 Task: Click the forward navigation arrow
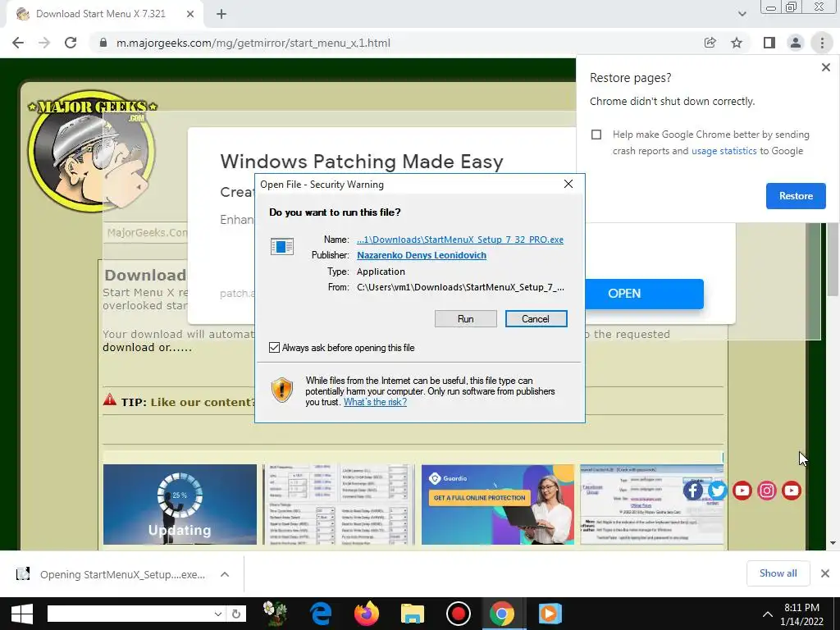pyautogui.click(x=44, y=43)
